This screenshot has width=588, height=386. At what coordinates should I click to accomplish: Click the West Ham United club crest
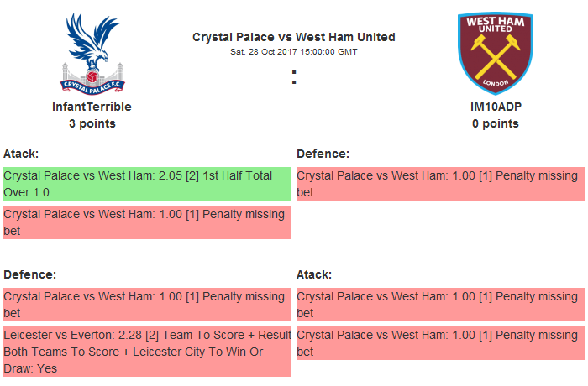point(495,52)
